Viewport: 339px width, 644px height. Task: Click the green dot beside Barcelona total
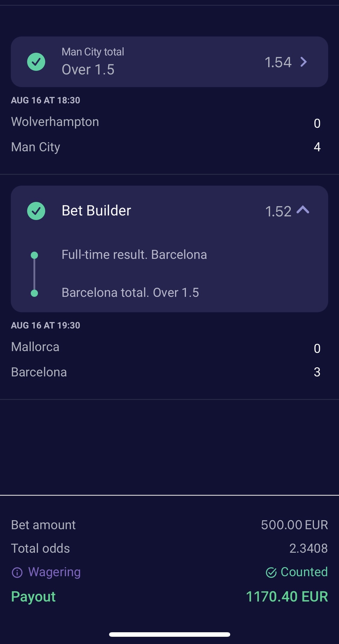pyautogui.click(x=34, y=293)
